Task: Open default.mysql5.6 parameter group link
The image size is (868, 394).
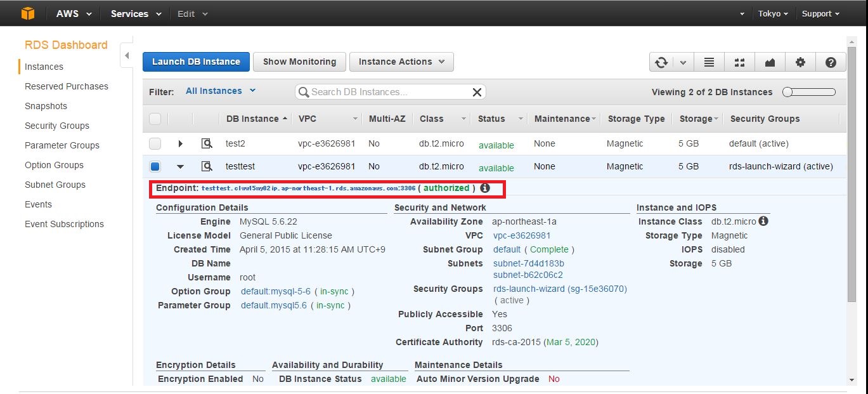Action: (x=274, y=305)
